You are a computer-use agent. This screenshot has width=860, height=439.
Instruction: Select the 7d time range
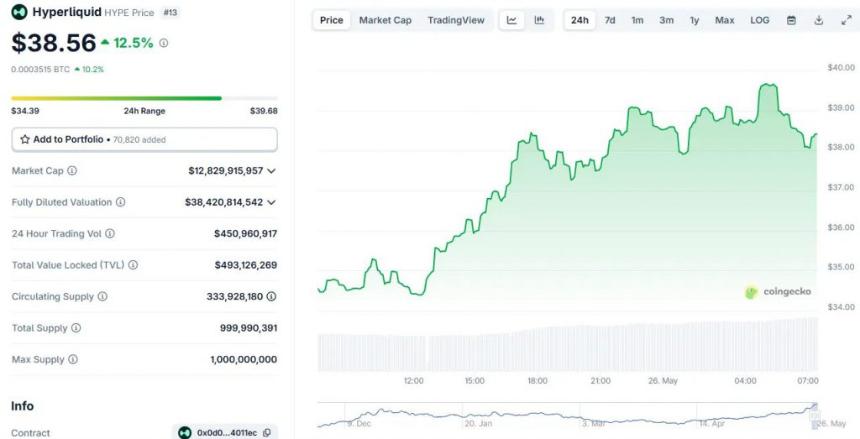(x=610, y=20)
